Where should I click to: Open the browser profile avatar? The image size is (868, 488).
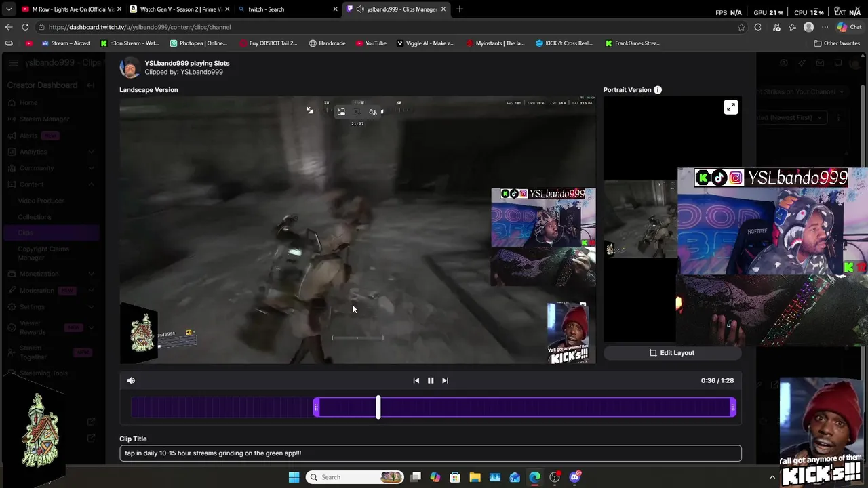(808, 27)
